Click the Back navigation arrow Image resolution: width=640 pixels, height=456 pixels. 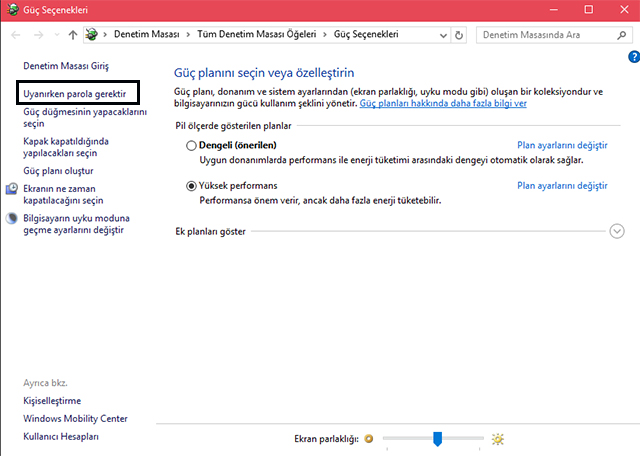(x=16, y=35)
